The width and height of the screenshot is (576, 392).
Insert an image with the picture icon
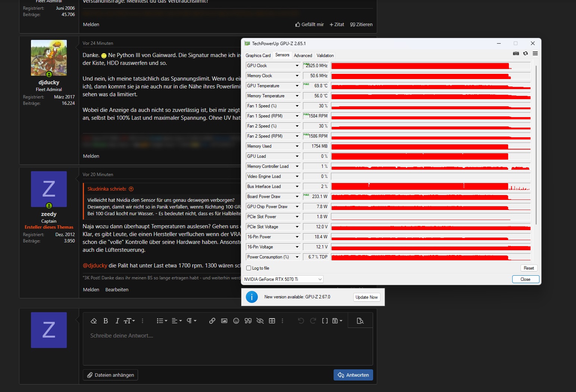pos(224,321)
